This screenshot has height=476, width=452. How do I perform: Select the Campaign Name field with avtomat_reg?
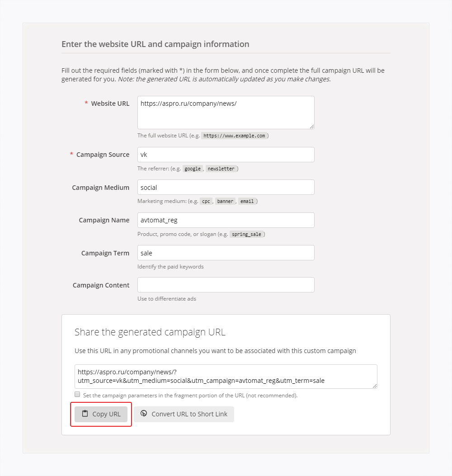pyautogui.click(x=226, y=220)
